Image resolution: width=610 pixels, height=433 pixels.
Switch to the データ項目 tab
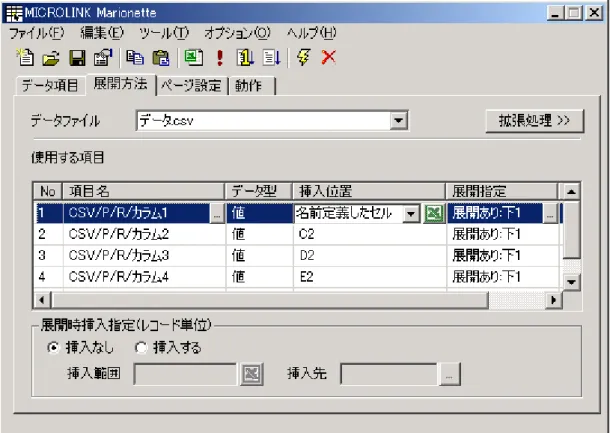[x=50, y=86]
